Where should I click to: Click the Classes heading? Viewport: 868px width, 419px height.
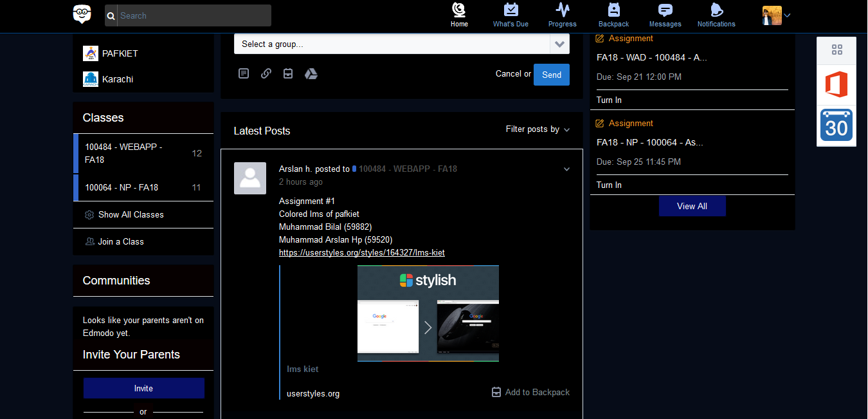[x=103, y=118]
